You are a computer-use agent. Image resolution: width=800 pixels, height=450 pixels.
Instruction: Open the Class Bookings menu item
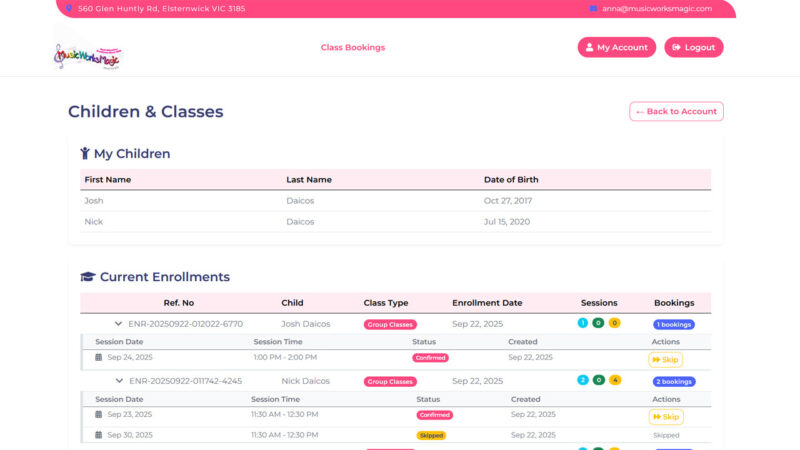coord(353,47)
